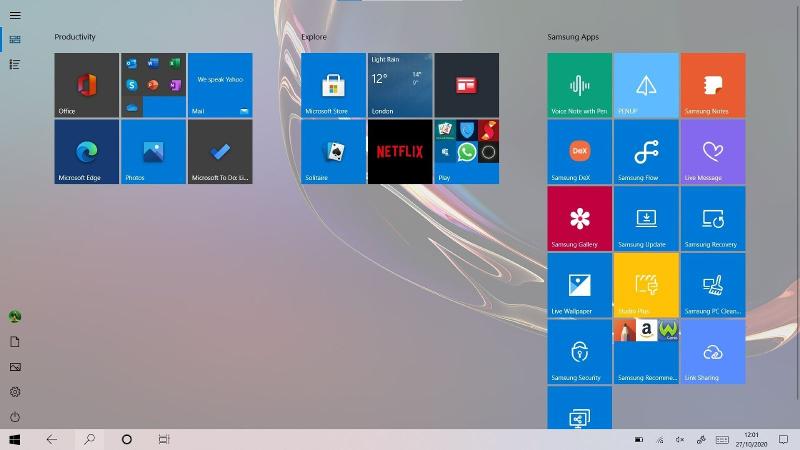Open the Office apps folder tile
This screenshot has width=800, height=450.
(x=153, y=85)
